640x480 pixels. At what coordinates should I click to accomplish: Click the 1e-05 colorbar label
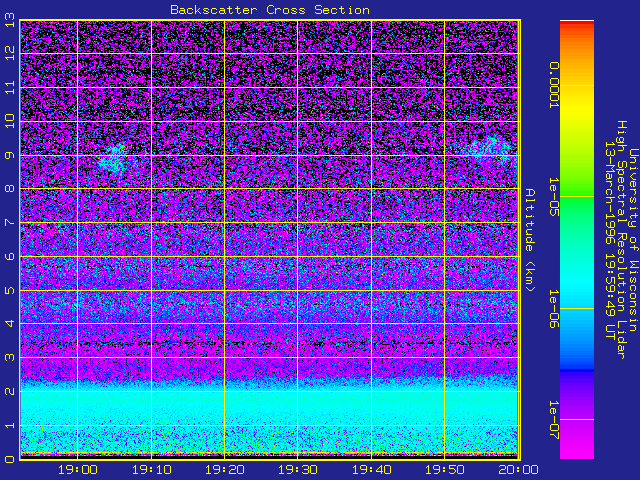(553, 196)
